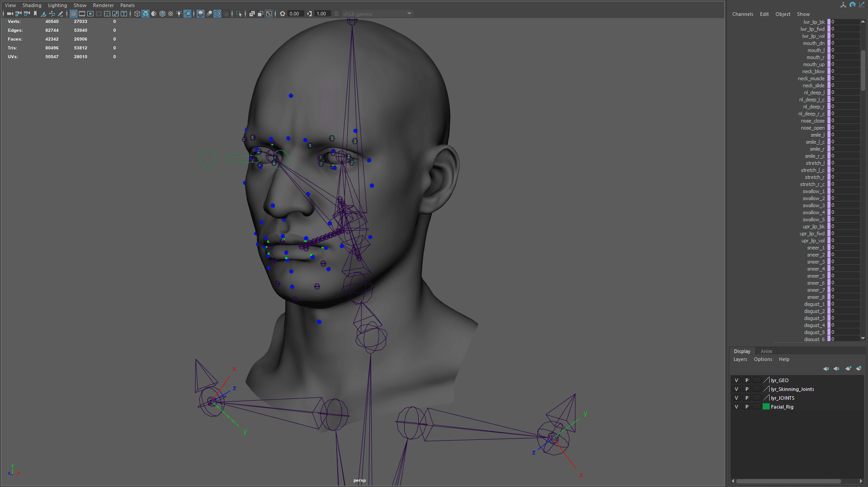Move selected layer down icon
Image resolution: width=868 pixels, height=487 pixels.
836,368
